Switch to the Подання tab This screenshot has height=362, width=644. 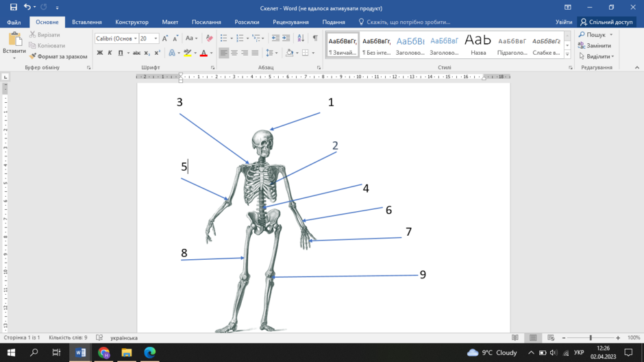tap(334, 22)
